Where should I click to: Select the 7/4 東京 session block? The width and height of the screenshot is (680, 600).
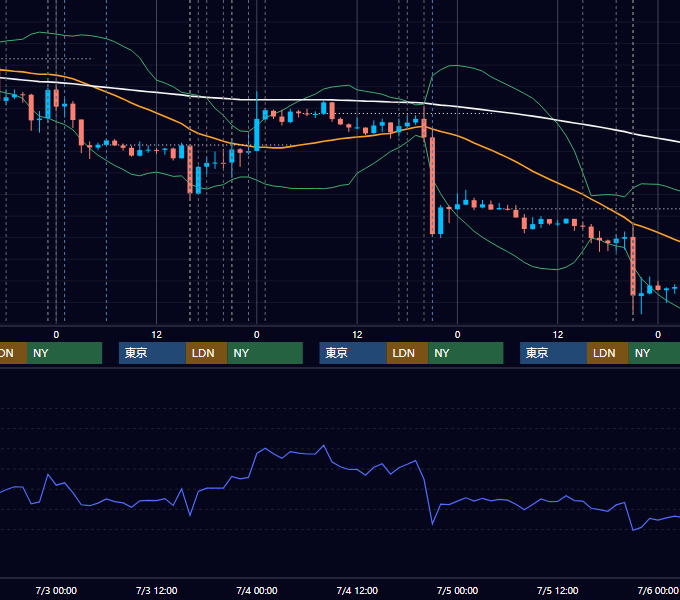click(x=353, y=353)
